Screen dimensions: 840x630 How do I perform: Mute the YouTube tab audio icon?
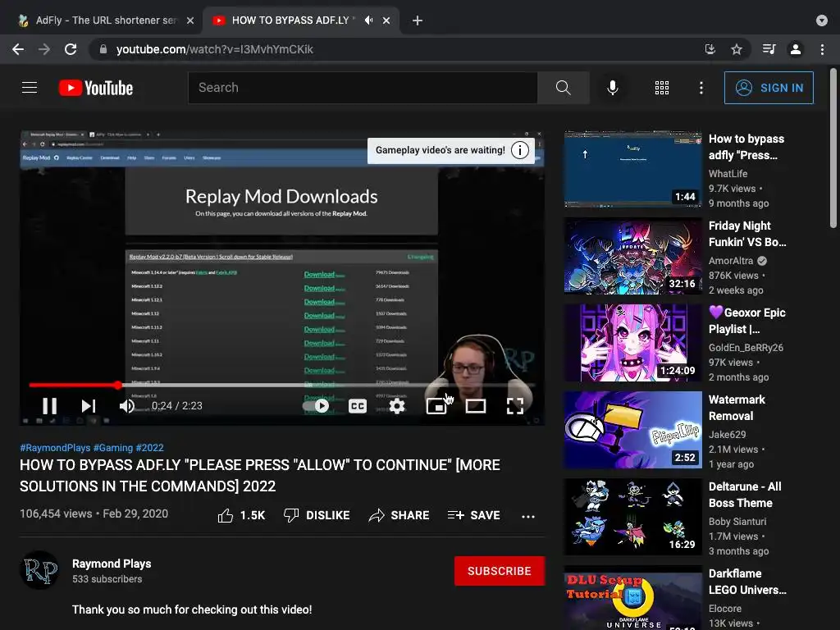(x=368, y=21)
